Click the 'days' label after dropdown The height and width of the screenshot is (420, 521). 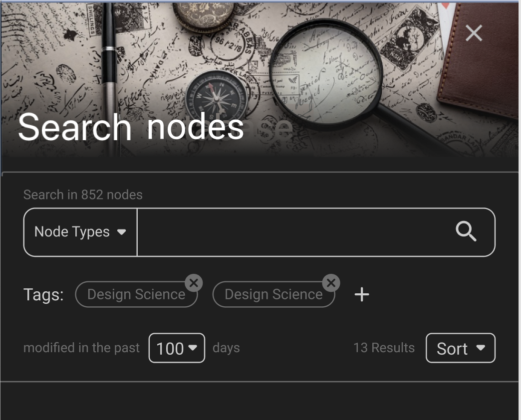pyautogui.click(x=226, y=348)
